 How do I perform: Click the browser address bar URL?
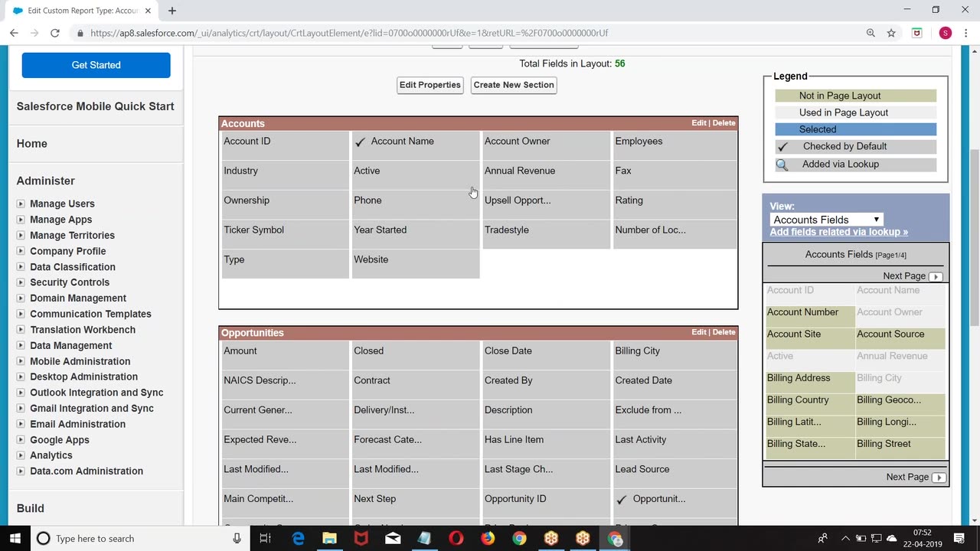pyautogui.click(x=349, y=33)
